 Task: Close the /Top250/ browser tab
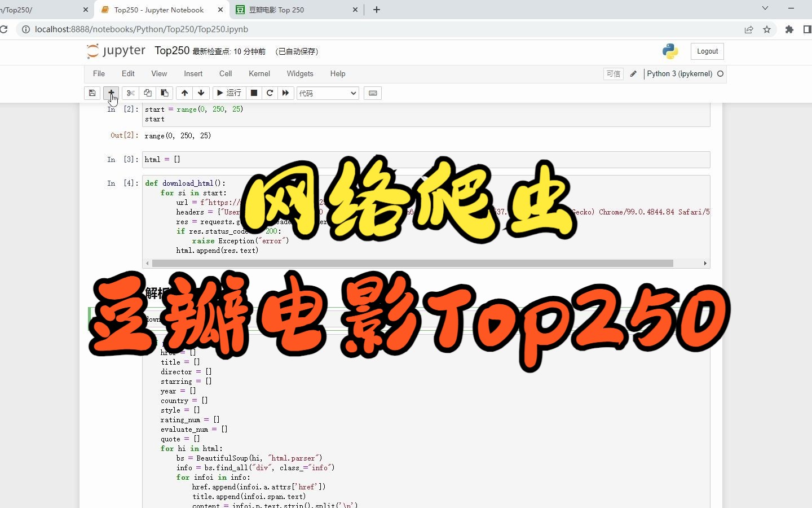[x=86, y=10]
